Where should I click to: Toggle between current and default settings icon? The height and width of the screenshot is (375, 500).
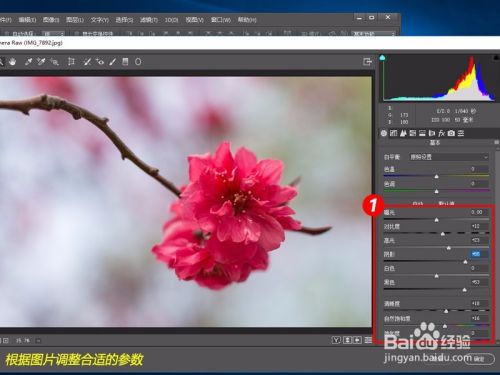[x=368, y=340]
